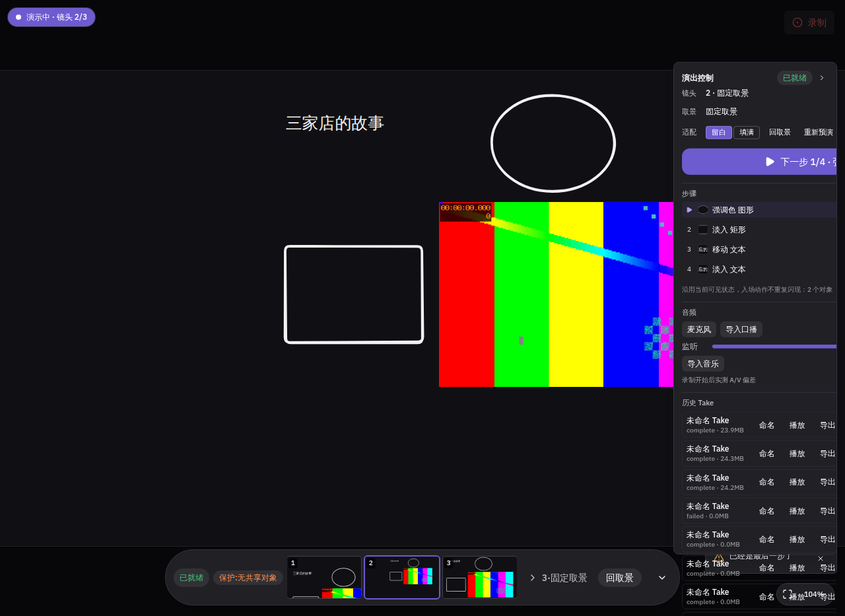Select step 4 淡入 文本
845x616 pixels.
[759, 269]
